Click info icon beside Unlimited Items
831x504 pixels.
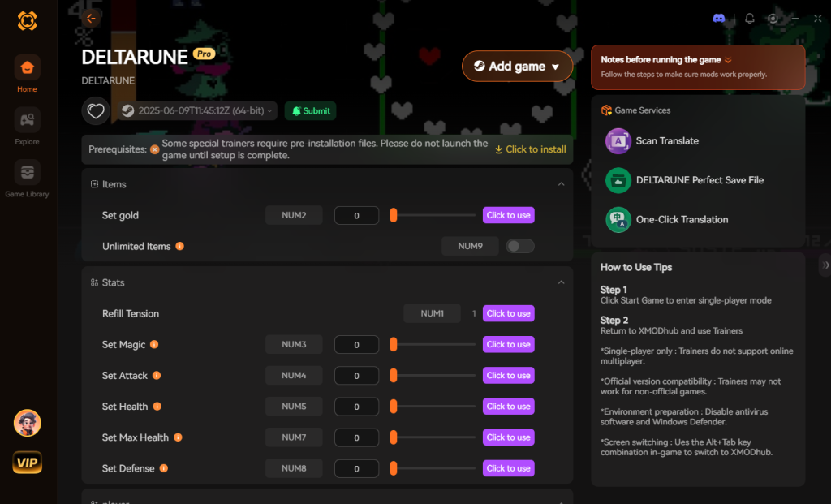tap(179, 246)
